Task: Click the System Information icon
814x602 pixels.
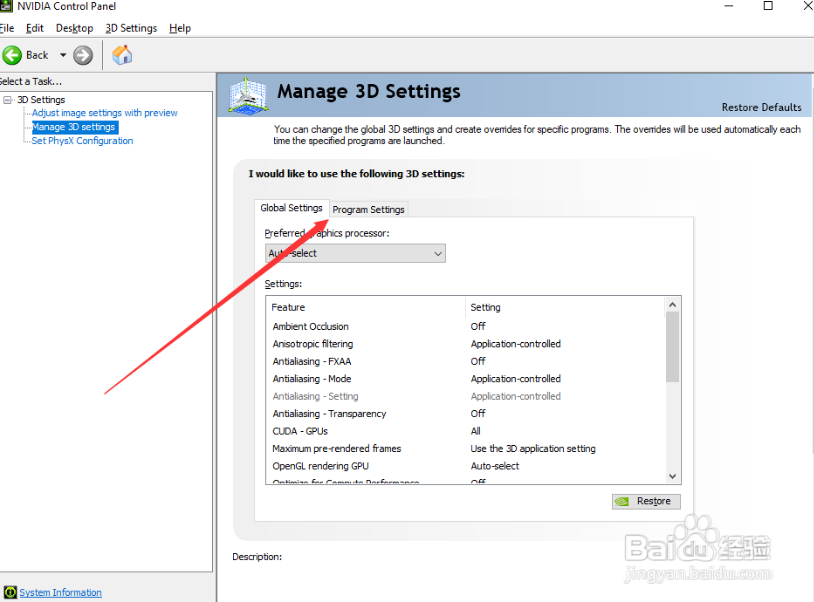Action: (10, 592)
